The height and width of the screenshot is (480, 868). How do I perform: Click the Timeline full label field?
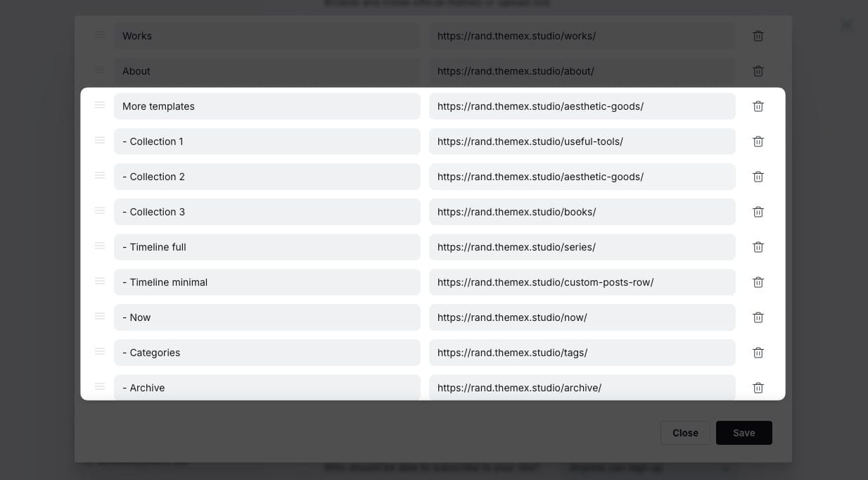pyautogui.click(x=267, y=247)
